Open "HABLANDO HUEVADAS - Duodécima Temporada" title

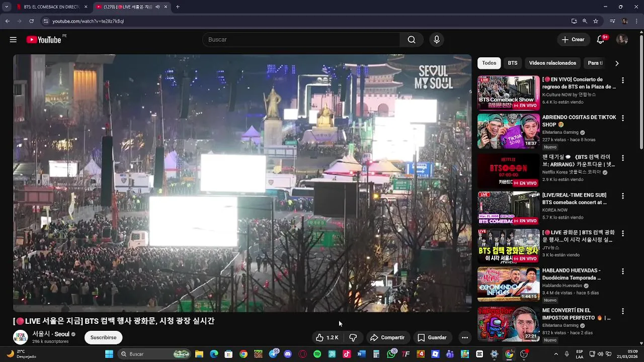coord(572,274)
